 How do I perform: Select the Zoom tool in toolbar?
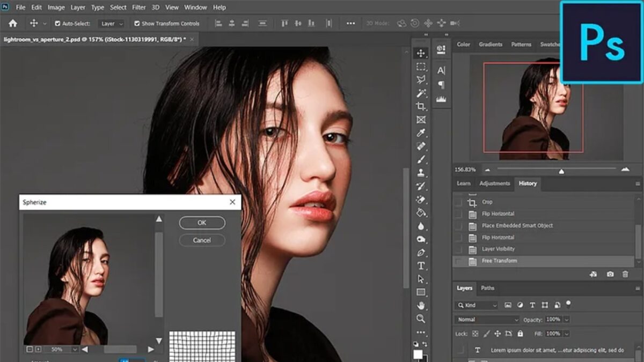point(421,319)
